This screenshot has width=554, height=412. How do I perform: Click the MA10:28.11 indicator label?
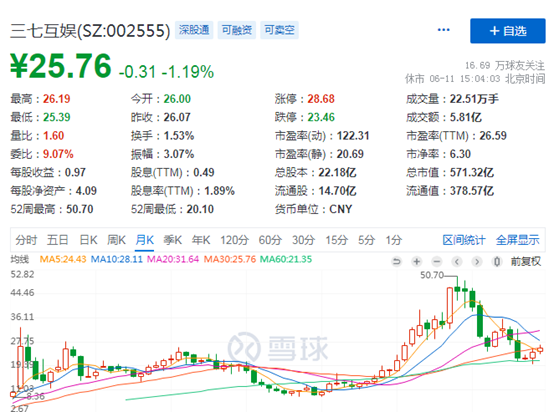coord(117,259)
